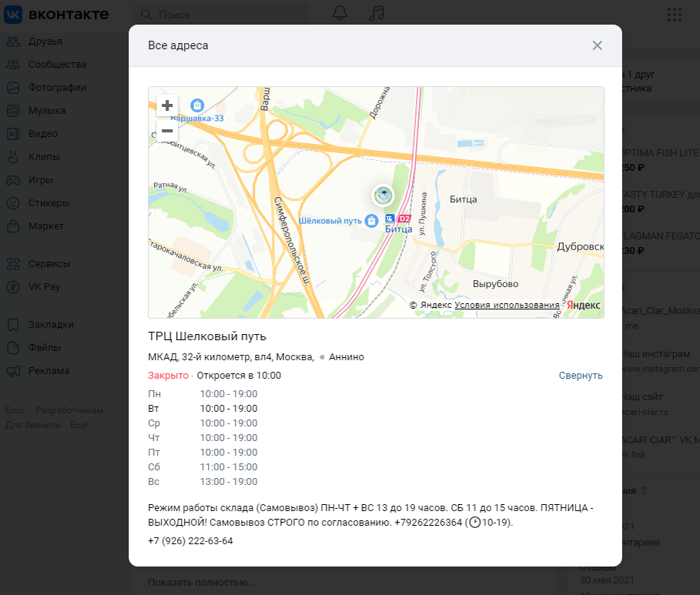
Task: Click phone number +7 (926) 222-63-64
Action: click(190, 541)
